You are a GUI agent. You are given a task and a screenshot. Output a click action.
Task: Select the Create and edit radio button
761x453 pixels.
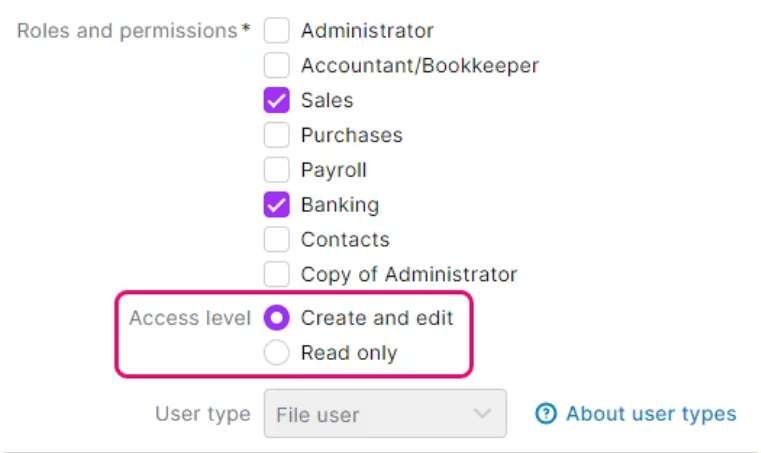pos(277,318)
